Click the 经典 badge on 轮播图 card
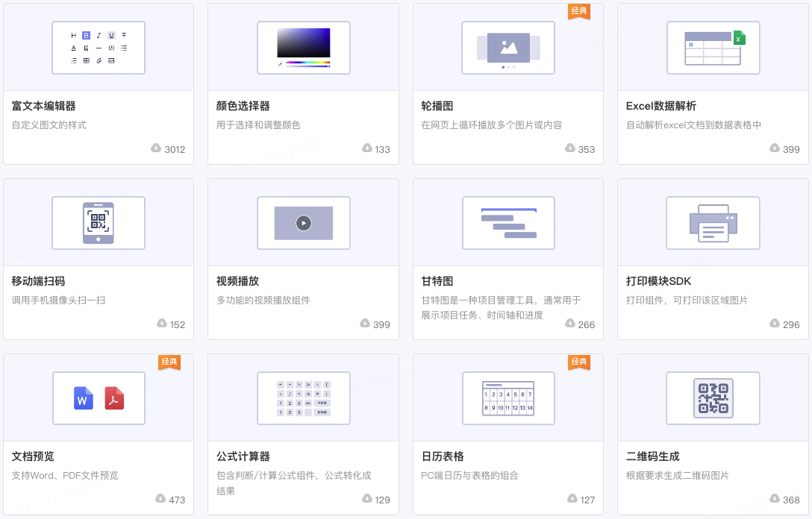 click(579, 11)
